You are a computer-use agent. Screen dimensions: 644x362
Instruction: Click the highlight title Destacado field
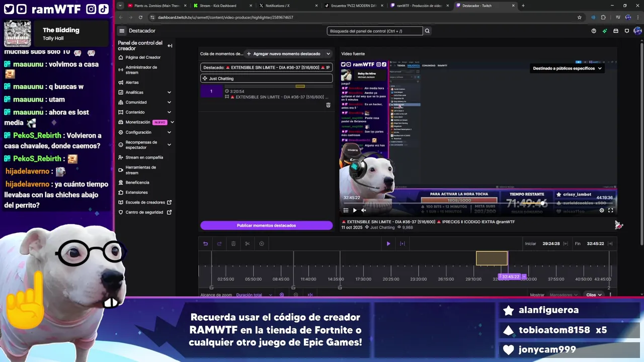266,67
